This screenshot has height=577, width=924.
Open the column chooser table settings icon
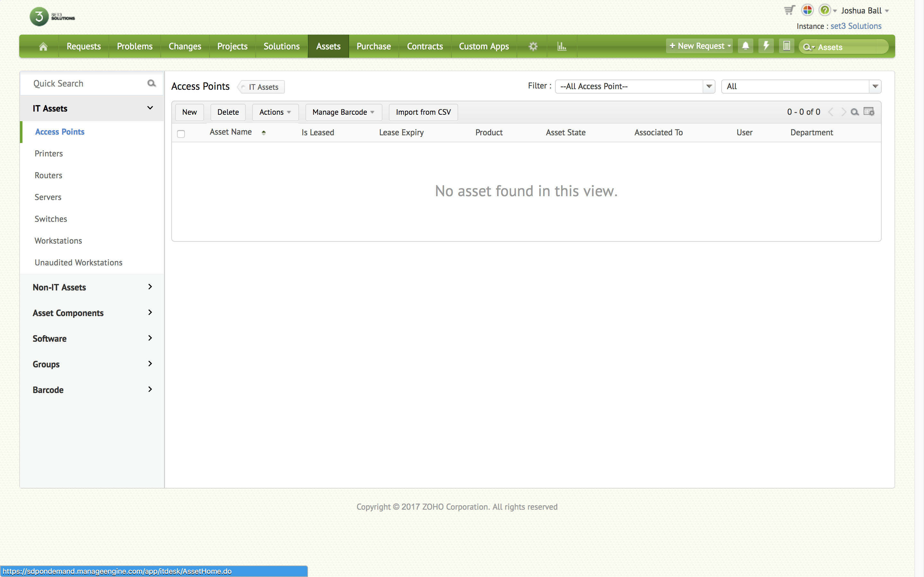click(x=868, y=112)
